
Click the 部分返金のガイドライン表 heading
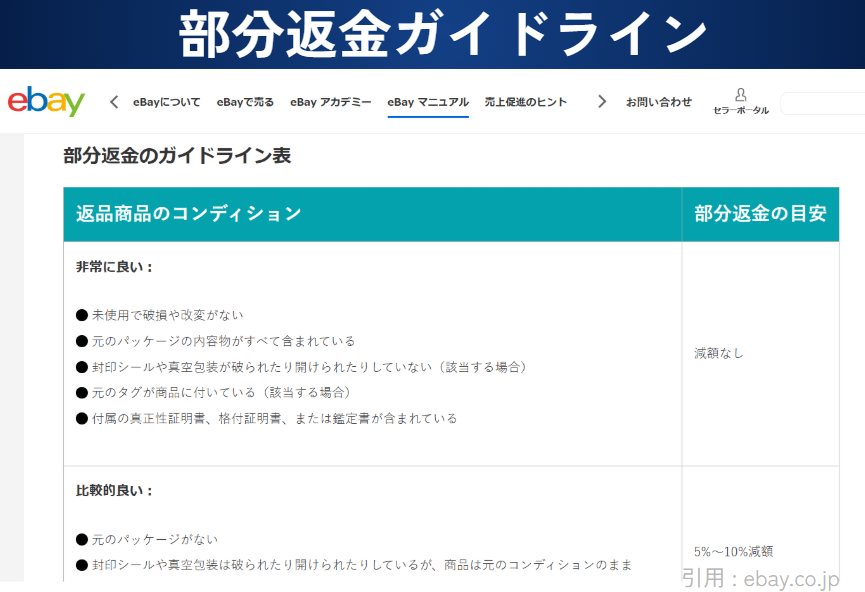coord(177,156)
